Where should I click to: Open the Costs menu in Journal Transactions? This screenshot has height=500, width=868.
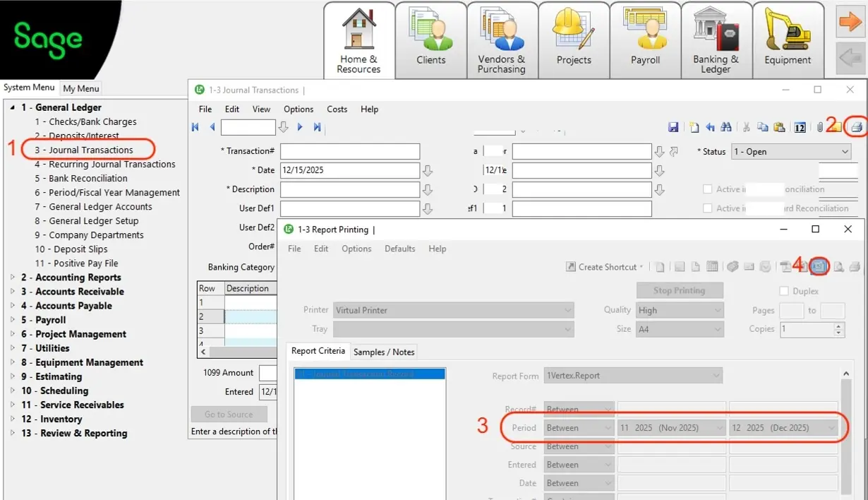pos(337,109)
